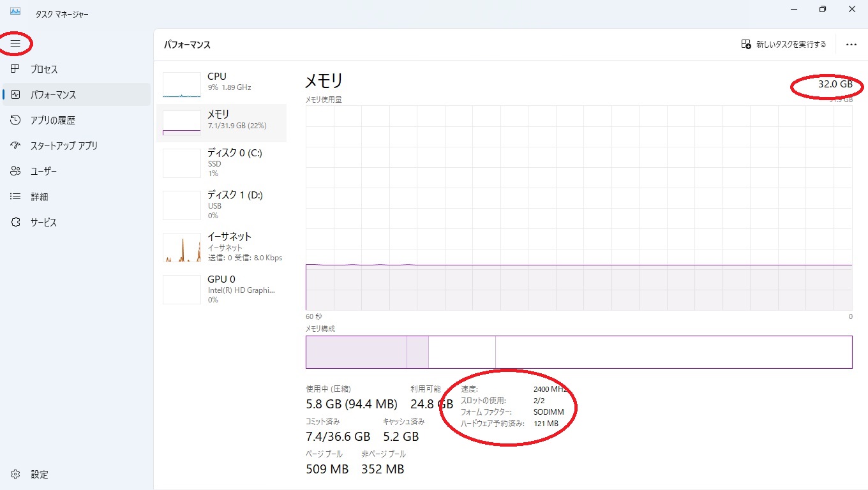Open the 詳細 list icon
The width and height of the screenshot is (868, 490).
pyautogui.click(x=16, y=197)
